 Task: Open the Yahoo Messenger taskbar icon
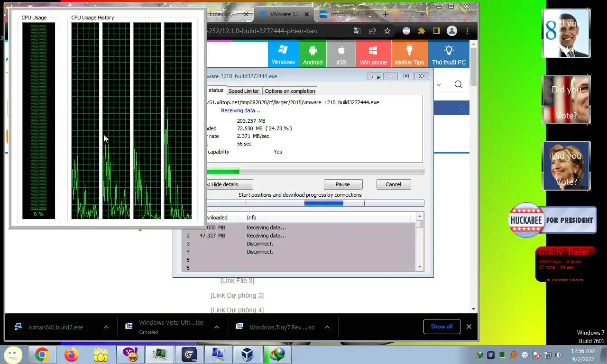130,355
